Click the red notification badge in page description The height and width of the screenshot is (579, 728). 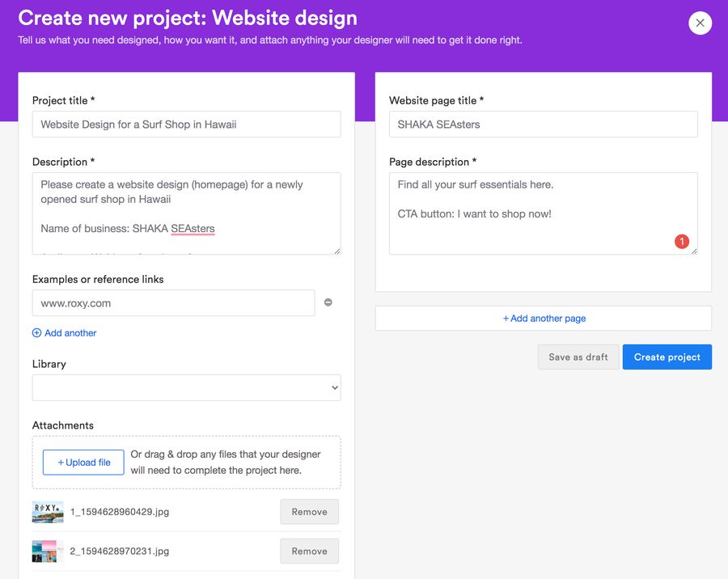[x=681, y=241]
